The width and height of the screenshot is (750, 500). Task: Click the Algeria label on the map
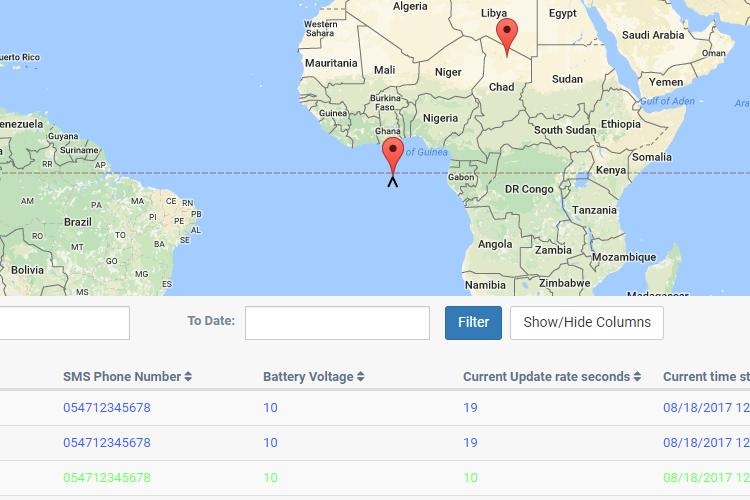(x=410, y=6)
